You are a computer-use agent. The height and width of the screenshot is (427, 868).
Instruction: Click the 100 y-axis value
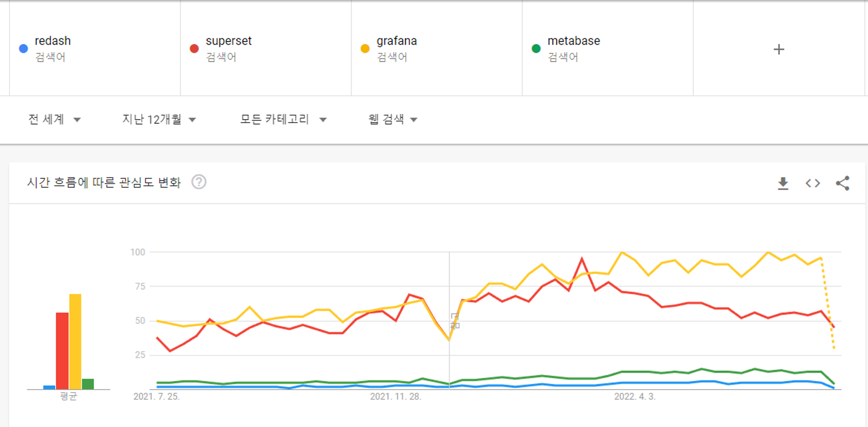pyautogui.click(x=138, y=252)
